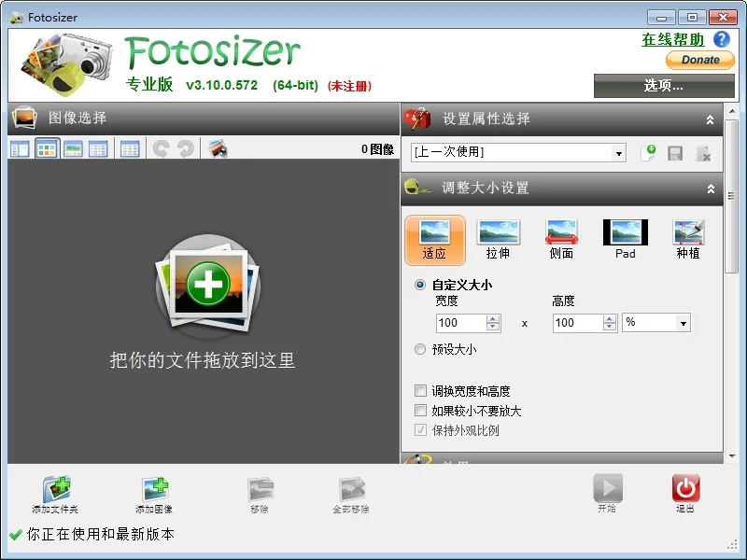Click the new profile icon with green plus
The image size is (747, 560).
coord(648,153)
